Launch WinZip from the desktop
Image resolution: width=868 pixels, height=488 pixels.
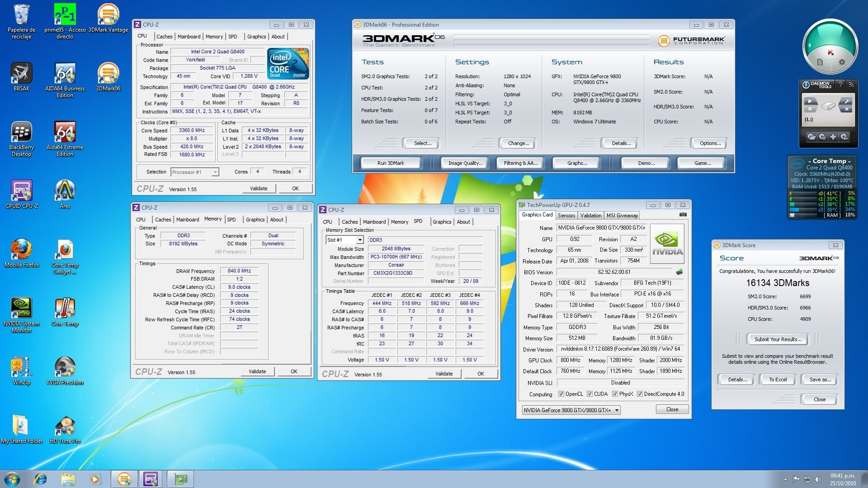pos(21,371)
